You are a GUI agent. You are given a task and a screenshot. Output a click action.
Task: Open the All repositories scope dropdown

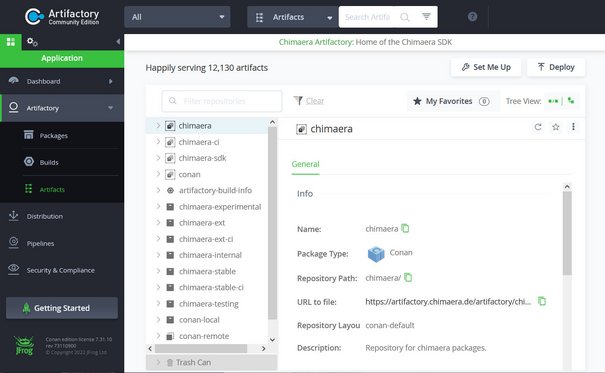point(177,17)
